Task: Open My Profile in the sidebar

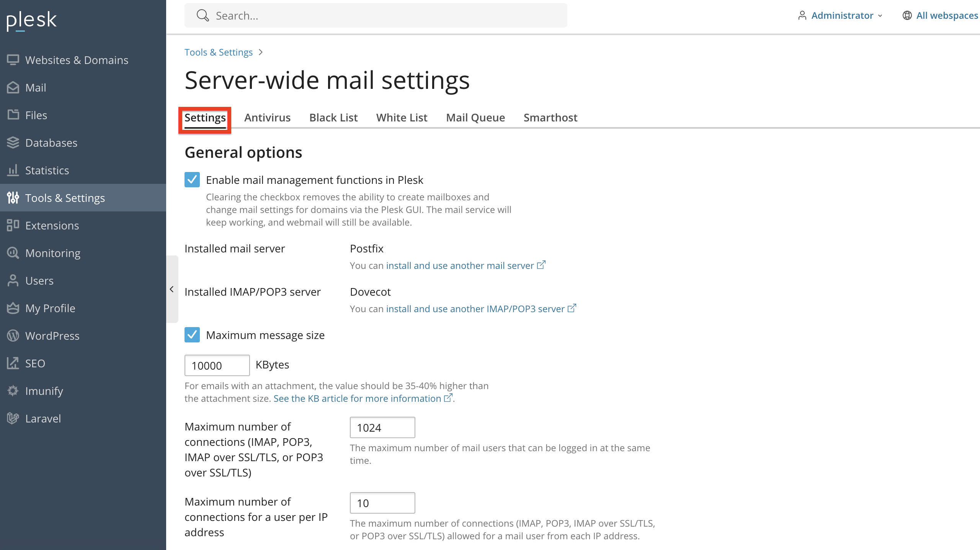Action: click(83, 308)
